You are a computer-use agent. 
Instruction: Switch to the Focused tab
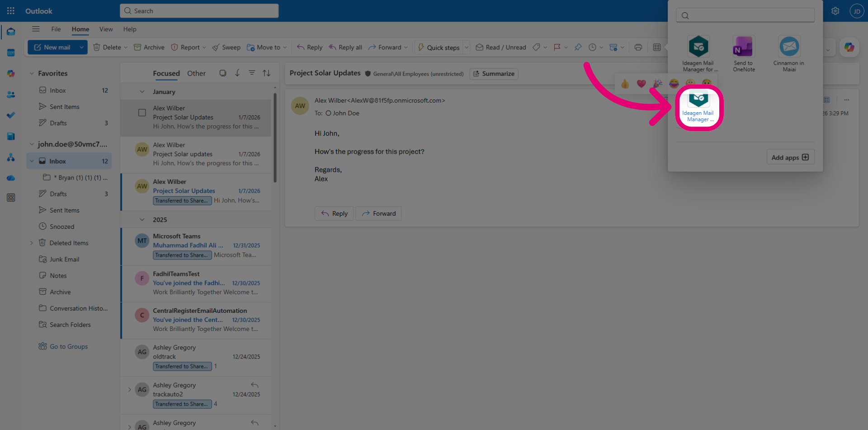[166, 73]
